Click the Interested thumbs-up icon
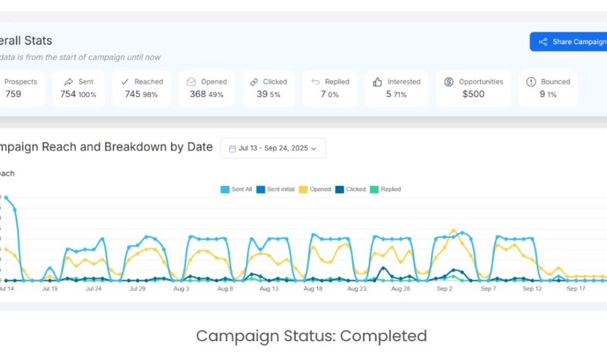This screenshot has height=364, width=607. click(x=378, y=82)
